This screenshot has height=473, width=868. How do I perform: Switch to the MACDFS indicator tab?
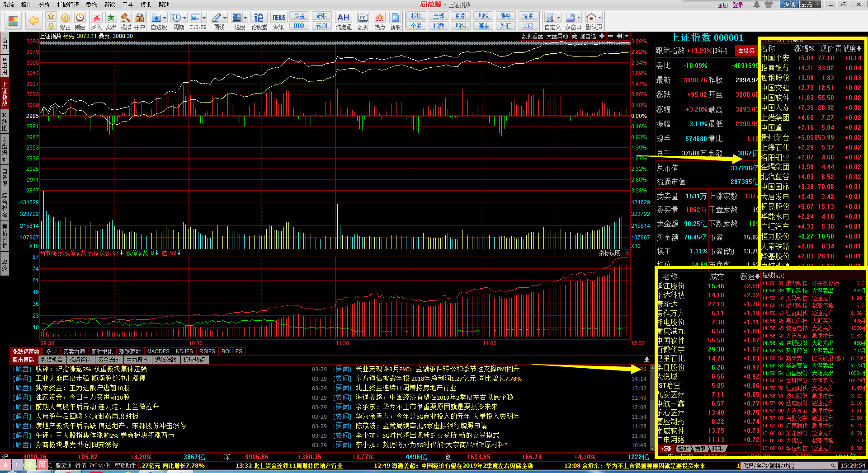[158, 351]
